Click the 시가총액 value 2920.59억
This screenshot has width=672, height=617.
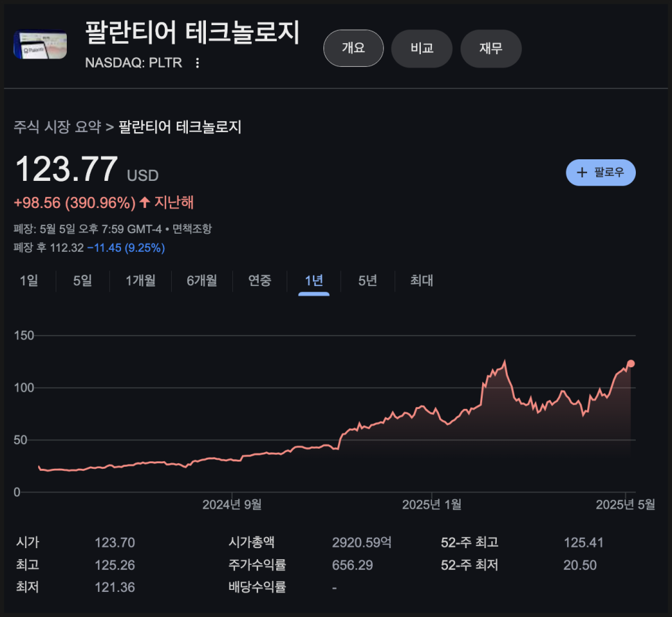(362, 543)
